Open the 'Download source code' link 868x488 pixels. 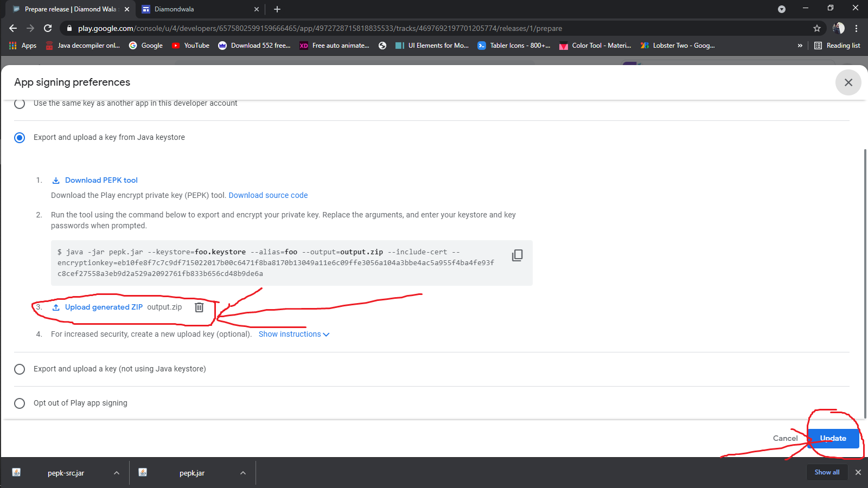(268, 195)
